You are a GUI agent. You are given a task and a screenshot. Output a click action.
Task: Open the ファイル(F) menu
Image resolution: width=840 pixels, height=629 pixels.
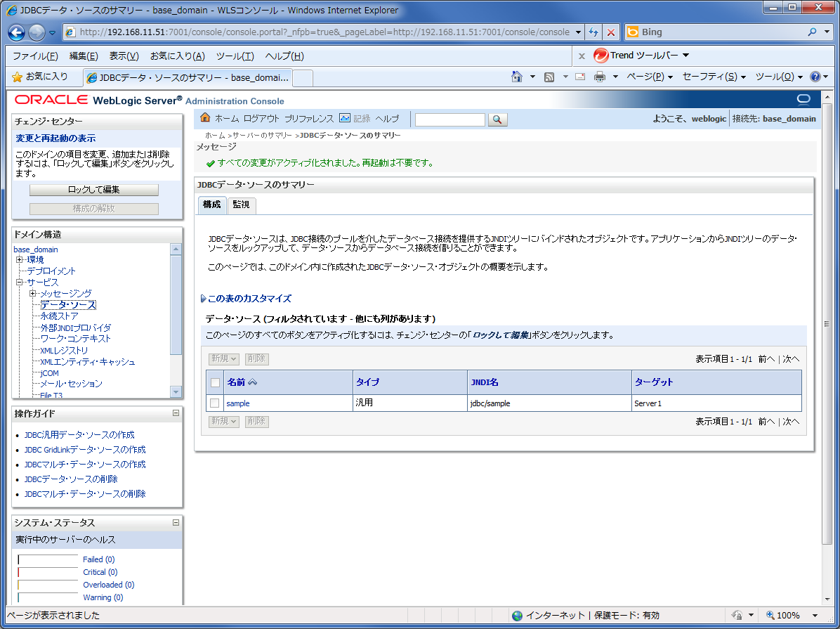(35, 56)
